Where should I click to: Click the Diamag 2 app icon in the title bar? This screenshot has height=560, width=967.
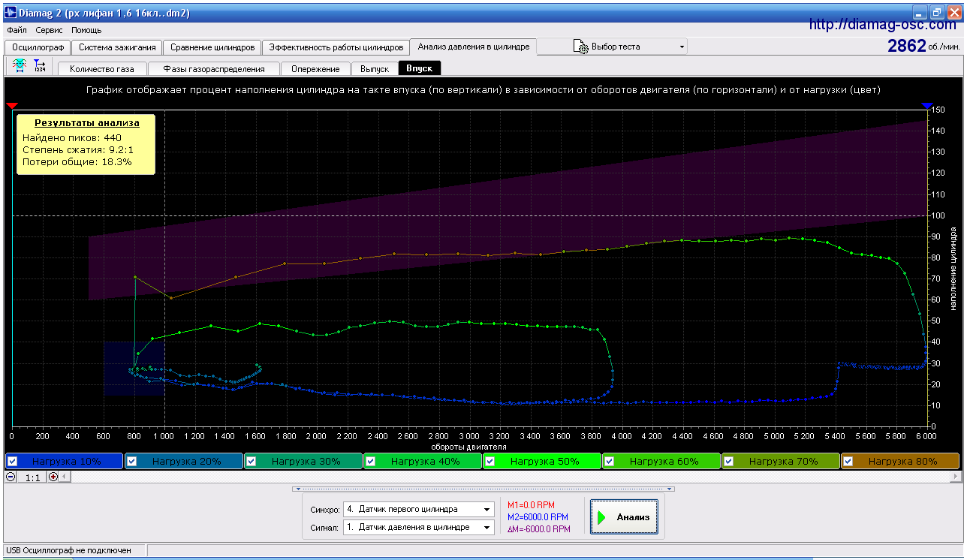[11, 13]
